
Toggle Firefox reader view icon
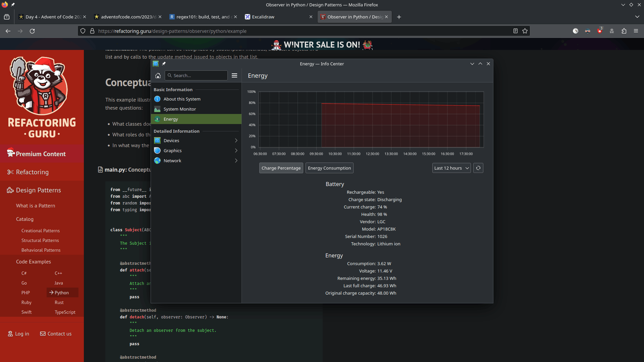(516, 31)
